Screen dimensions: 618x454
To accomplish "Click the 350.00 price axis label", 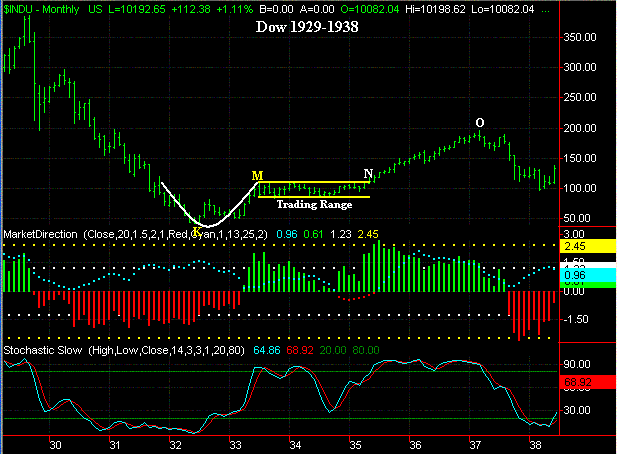I will pyautogui.click(x=580, y=37).
